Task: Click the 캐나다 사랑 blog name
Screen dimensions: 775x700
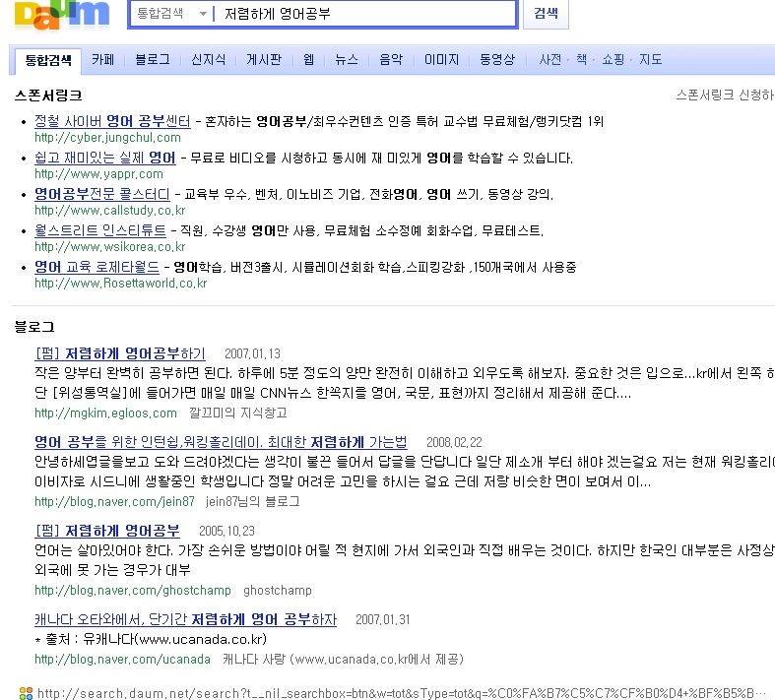Action: (343, 660)
